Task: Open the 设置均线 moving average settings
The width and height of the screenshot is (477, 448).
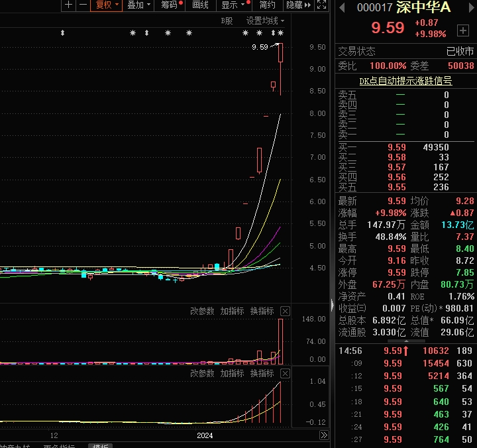Action: click(x=262, y=21)
